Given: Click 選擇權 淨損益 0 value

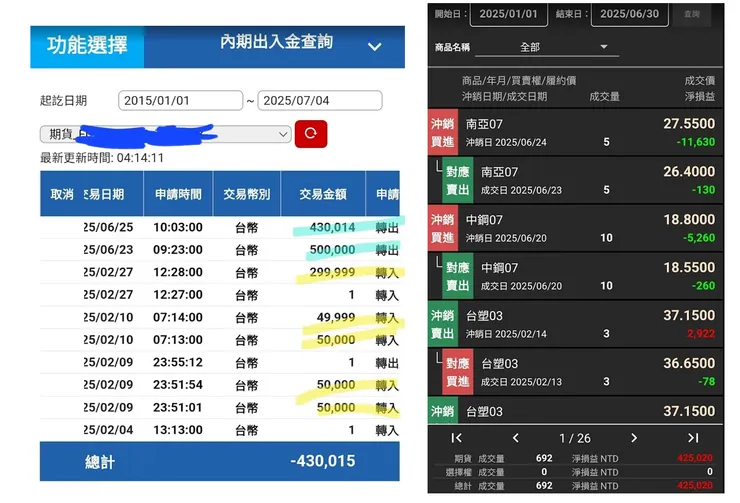Looking at the screenshot, I should pos(710,471).
